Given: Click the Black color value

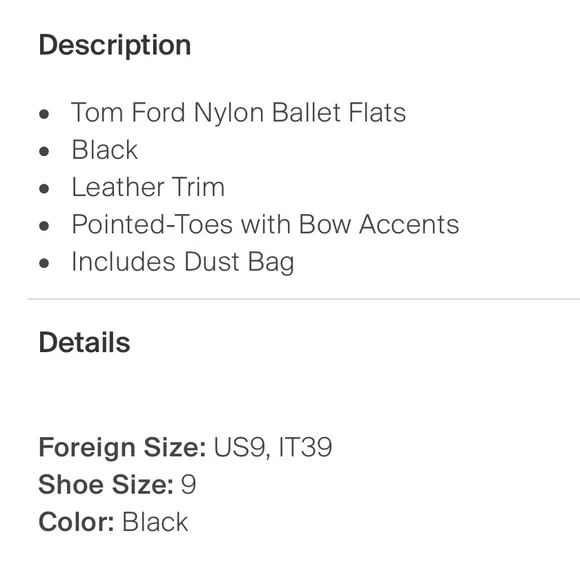Looking at the screenshot, I should tap(155, 522).
